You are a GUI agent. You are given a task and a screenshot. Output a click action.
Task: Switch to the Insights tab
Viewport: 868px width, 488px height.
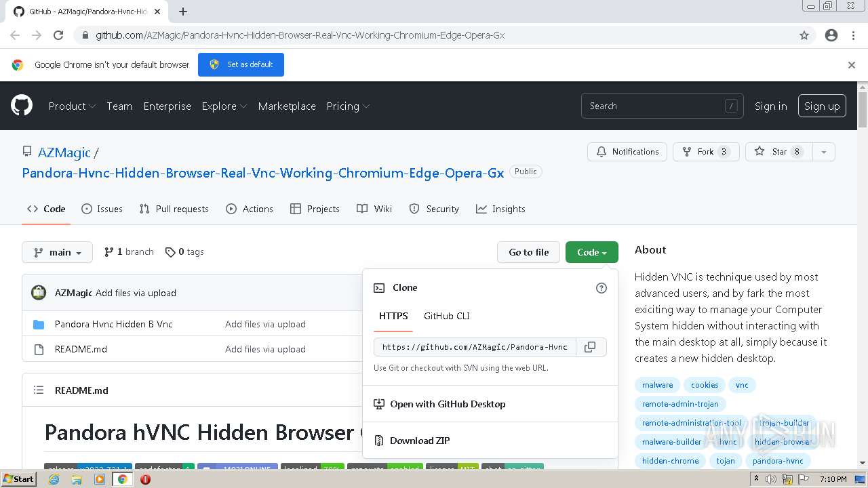[500, 209]
